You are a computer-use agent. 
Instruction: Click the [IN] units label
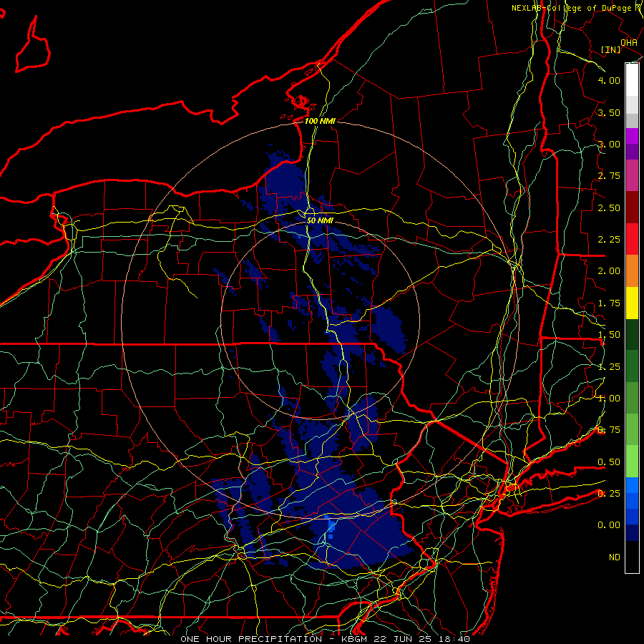pyautogui.click(x=611, y=49)
